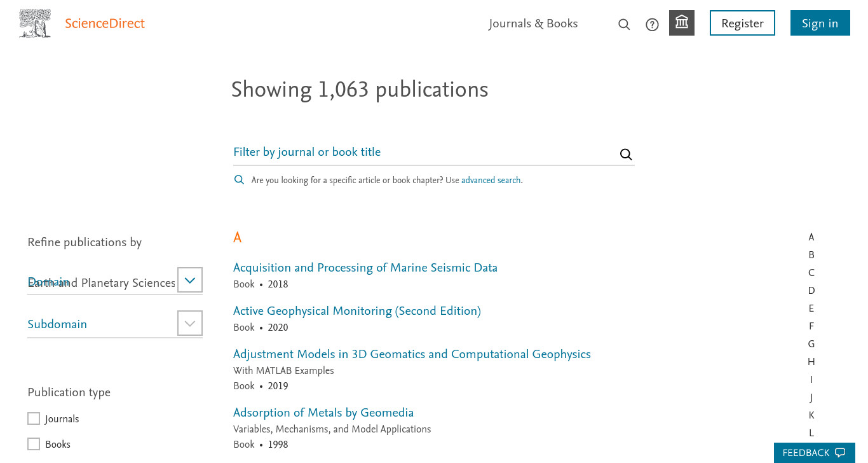Click the Sign in button
The height and width of the screenshot is (463, 868).
point(820,23)
